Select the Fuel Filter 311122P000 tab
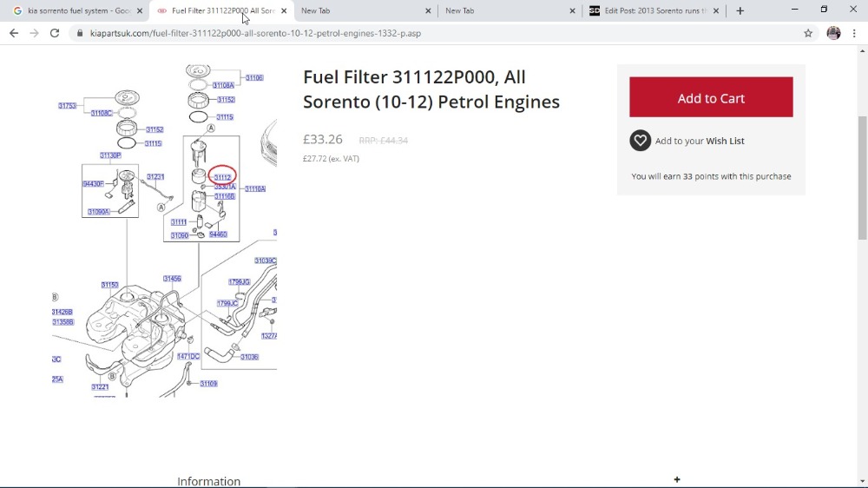Screen dimensions: 868x488 (x=221, y=11)
